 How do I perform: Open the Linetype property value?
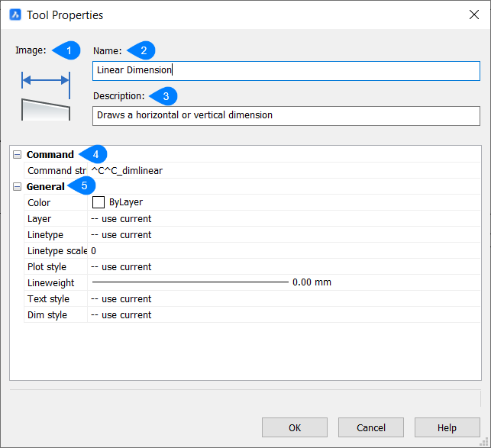pos(283,235)
